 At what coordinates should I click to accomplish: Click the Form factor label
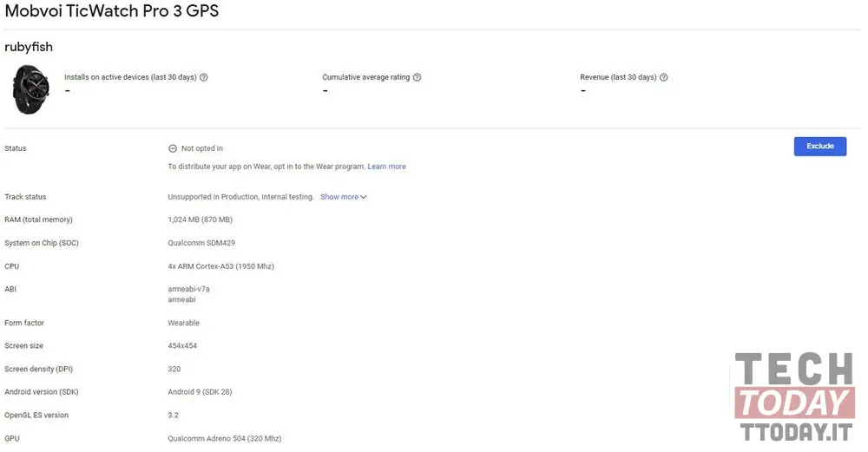[24, 323]
